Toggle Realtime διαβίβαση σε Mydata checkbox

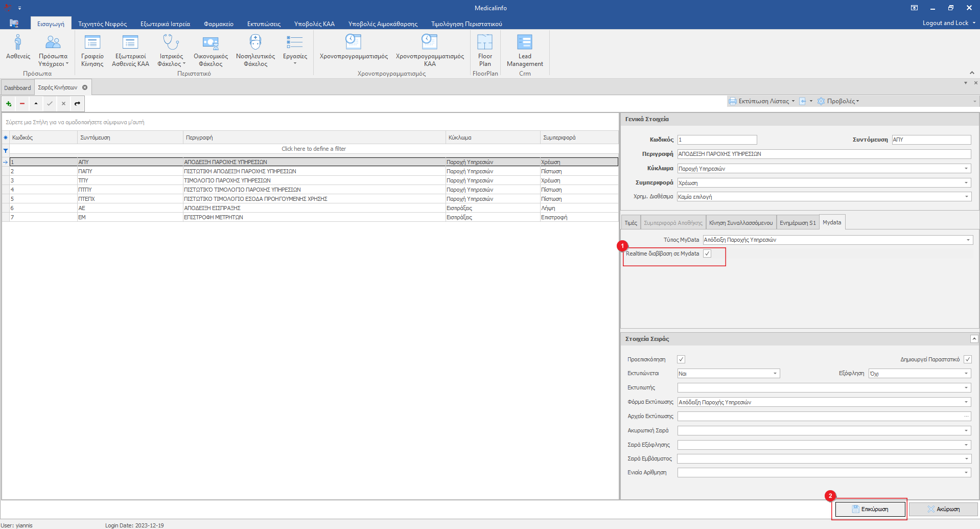point(707,254)
